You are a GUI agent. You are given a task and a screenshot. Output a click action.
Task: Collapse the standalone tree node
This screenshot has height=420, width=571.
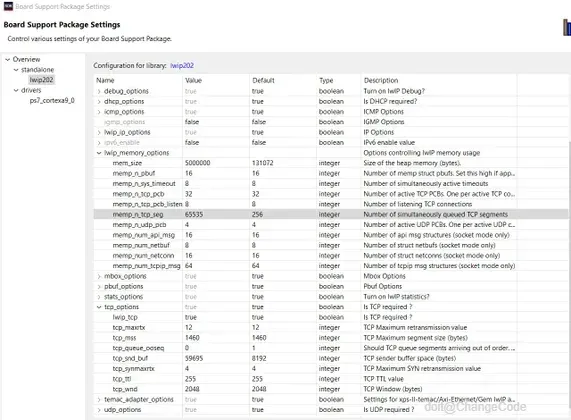coord(16,70)
